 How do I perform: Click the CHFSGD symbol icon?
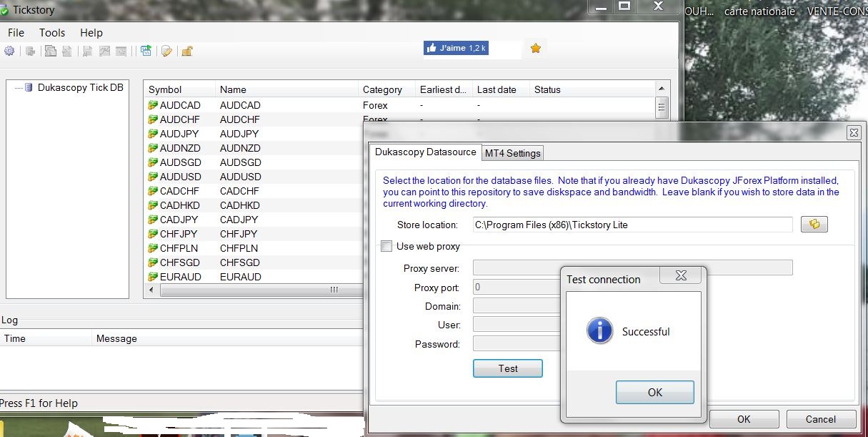tap(153, 262)
